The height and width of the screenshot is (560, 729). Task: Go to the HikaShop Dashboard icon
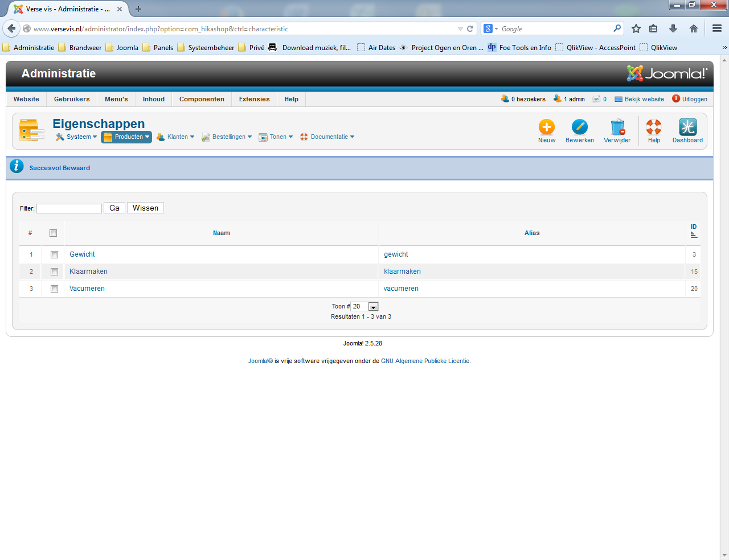687,127
